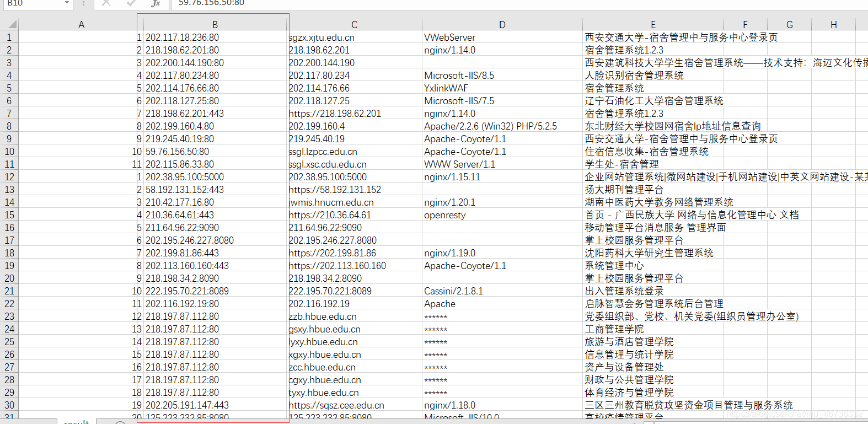Click cell containing 202.200.144.190:80
Image resolution: width=868 pixels, height=424 pixels.
point(215,63)
